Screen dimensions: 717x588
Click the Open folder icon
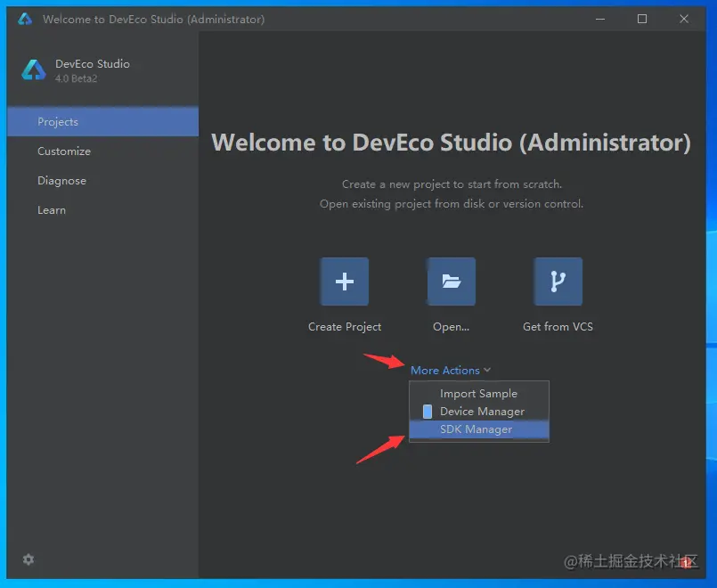[452, 282]
